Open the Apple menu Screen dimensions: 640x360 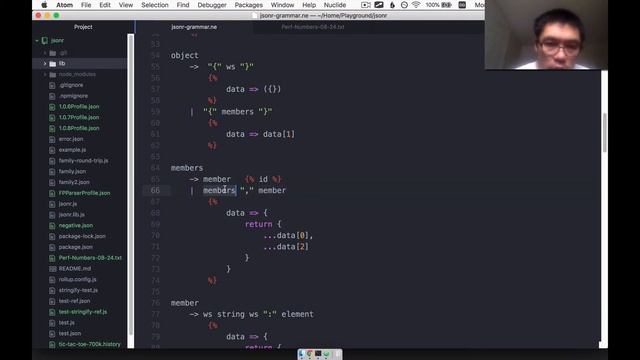pos(44,5)
